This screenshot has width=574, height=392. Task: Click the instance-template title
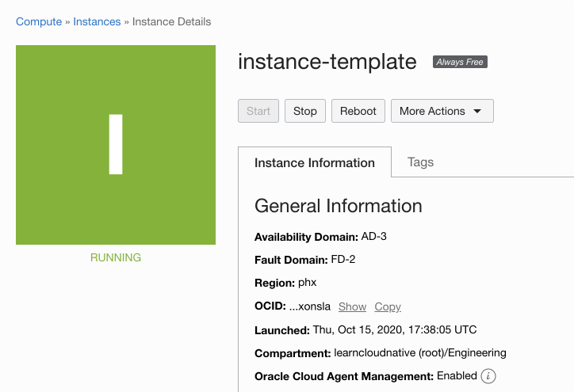[327, 62]
